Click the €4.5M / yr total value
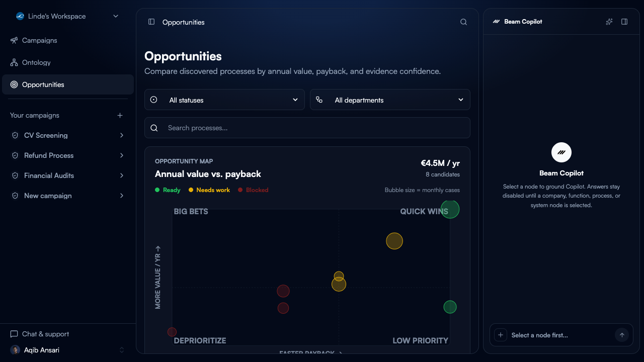Viewport: 644px width, 362px height. (x=440, y=163)
